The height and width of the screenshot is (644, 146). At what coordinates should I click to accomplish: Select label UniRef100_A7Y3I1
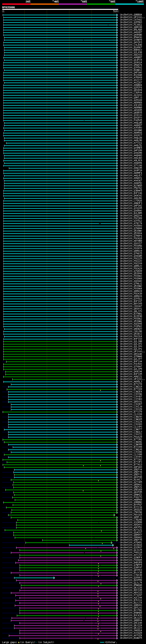click(x=131, y=143)
